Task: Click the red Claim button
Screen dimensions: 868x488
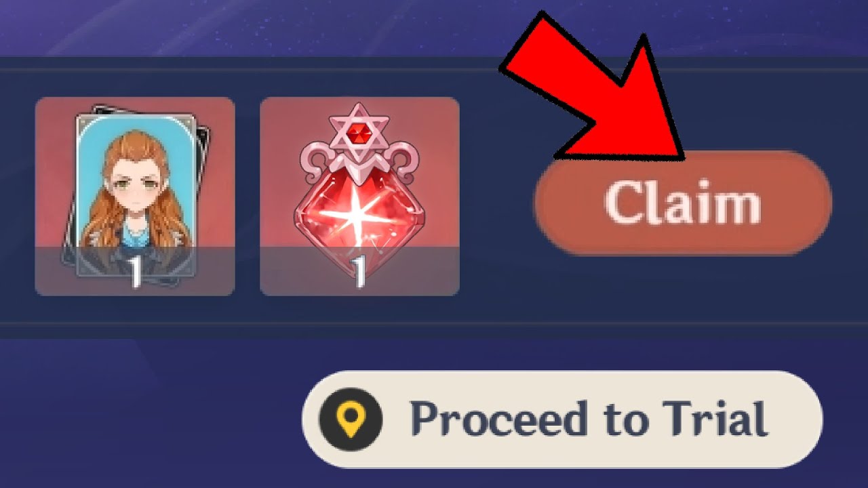Action: 683,203
